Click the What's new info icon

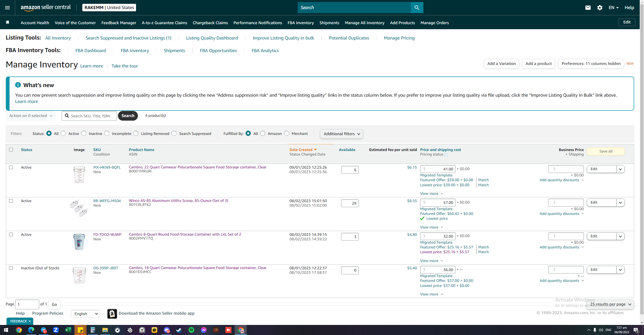click(x=18, y=85)
